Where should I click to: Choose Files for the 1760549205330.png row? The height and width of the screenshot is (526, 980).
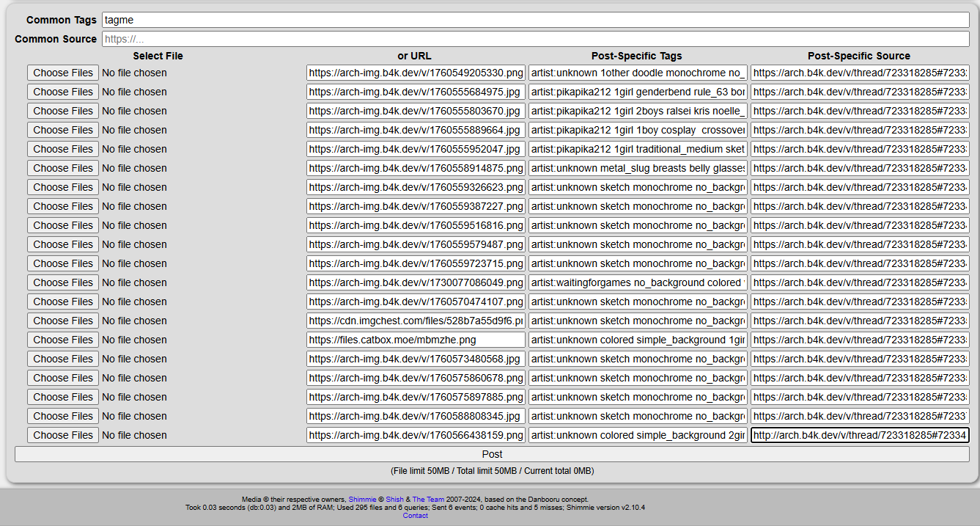pyautogui.click(x=63, y=73)
